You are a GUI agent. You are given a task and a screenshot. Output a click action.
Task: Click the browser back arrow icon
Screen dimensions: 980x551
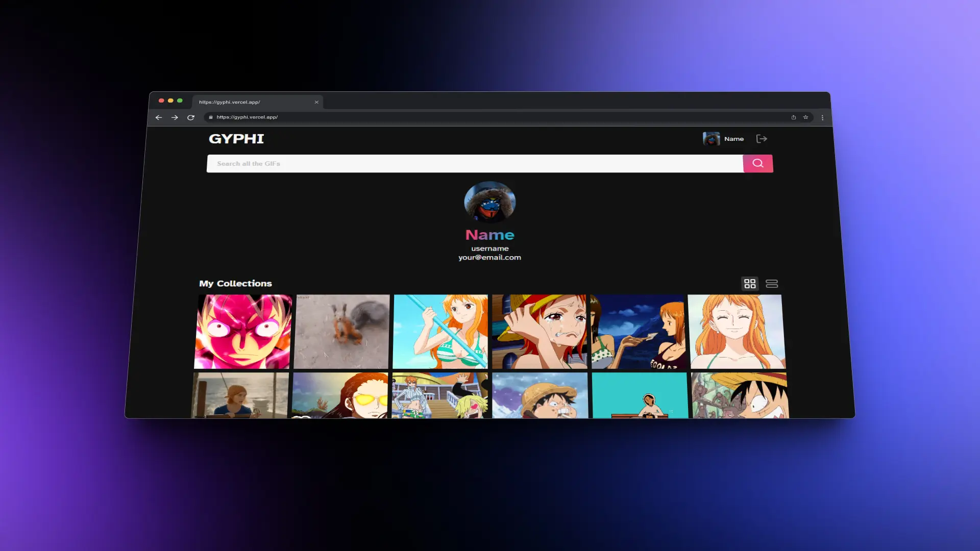(159, 117)
